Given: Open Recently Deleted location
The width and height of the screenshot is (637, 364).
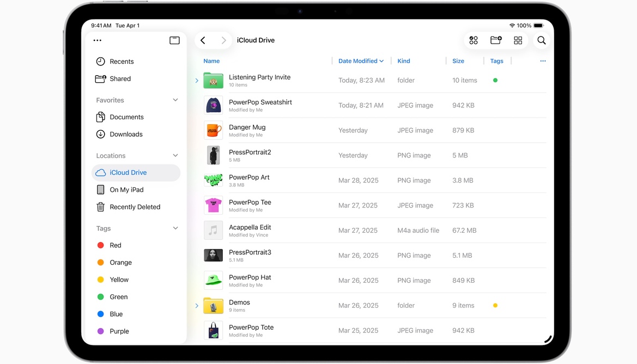Looking at the screenshot, I should pos(136,207).
